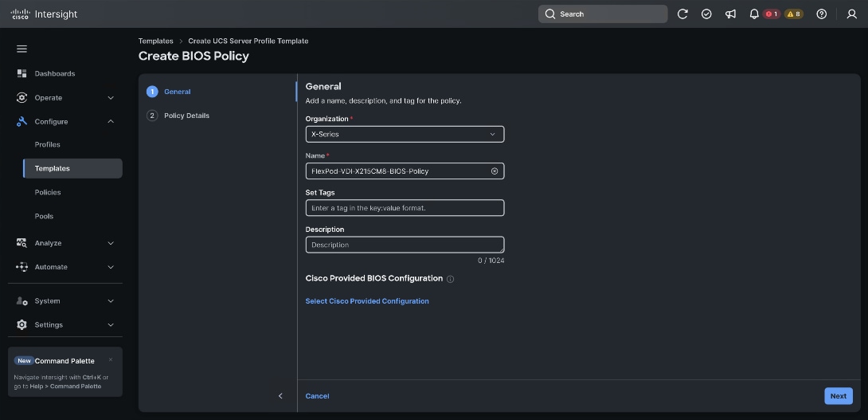Screen dimensions: 868x420
Task: Click the info icon beside BIOS Configuration
Action: (450, 279)
